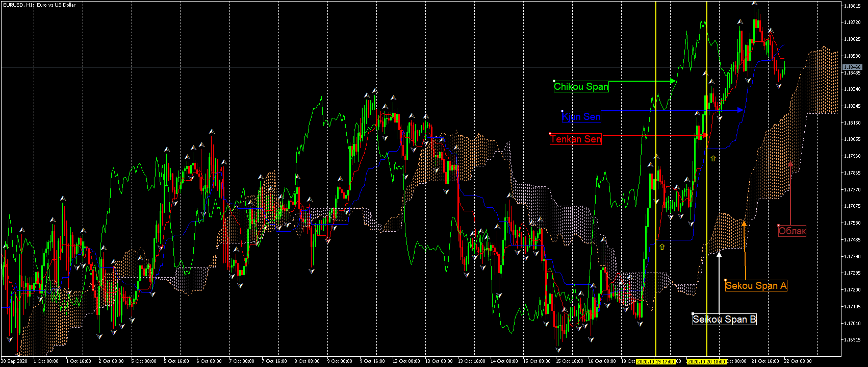Viewport: 868px width, 367px height.
Task: Click the 2020.10.20 18:00 vertical line date marker
Action: (x=706, y=361)
